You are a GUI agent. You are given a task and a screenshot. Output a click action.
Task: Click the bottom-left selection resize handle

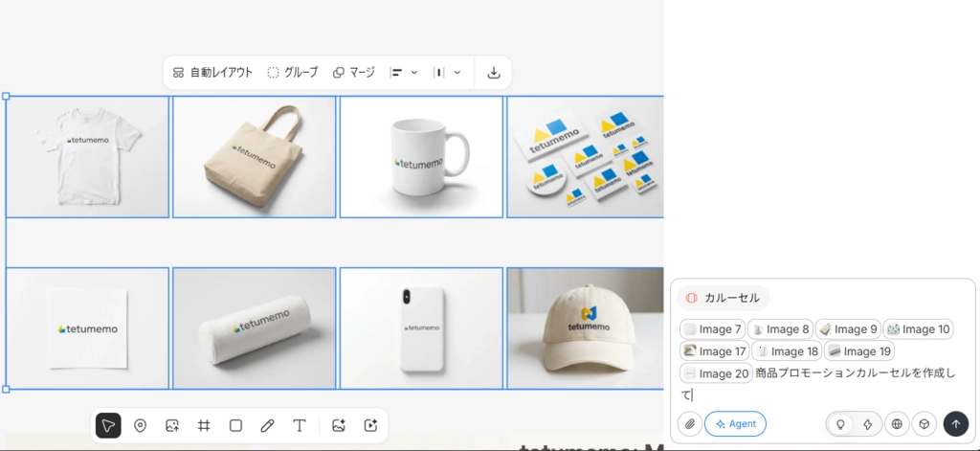[x=7, y=389]
